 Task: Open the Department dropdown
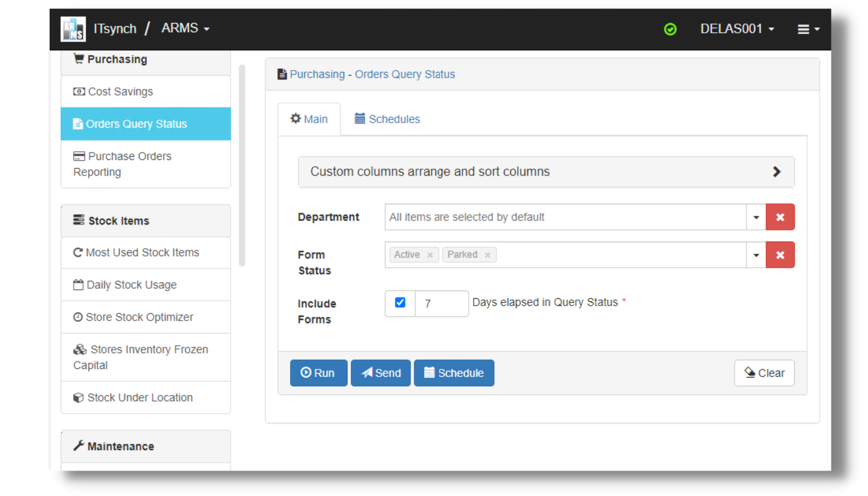756,217
